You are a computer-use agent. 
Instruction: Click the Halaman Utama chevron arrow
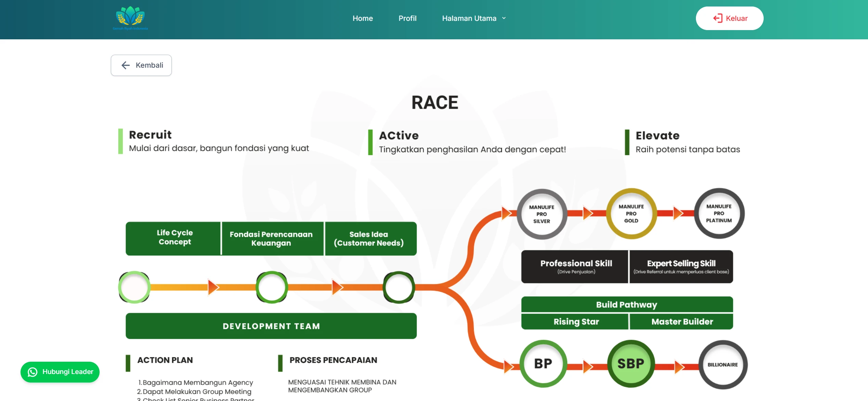(x=504, y=18)
